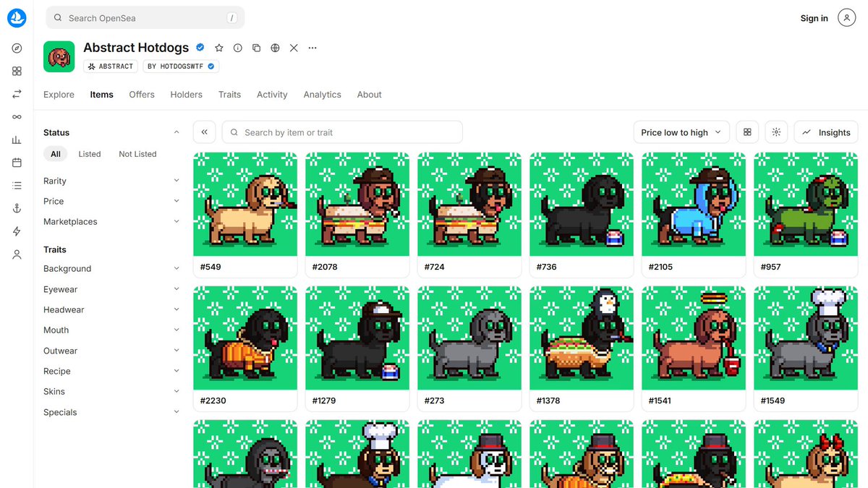Open the Insights panel button
The width and height of the screenshot is (868, 488).
click(x=826, y=132)
